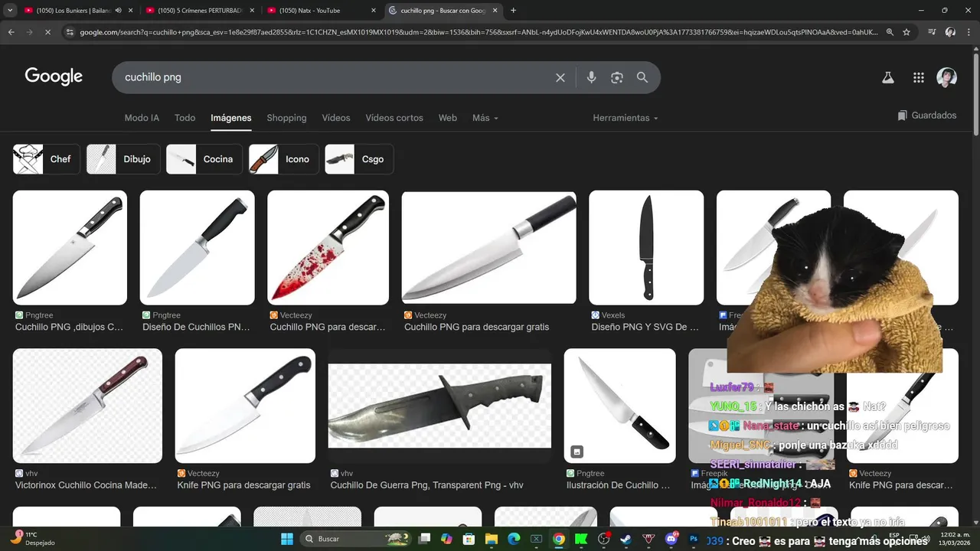
Task: Open the Cuchillo De Guerra combat knife image
Action: click(x=439, y=406)
